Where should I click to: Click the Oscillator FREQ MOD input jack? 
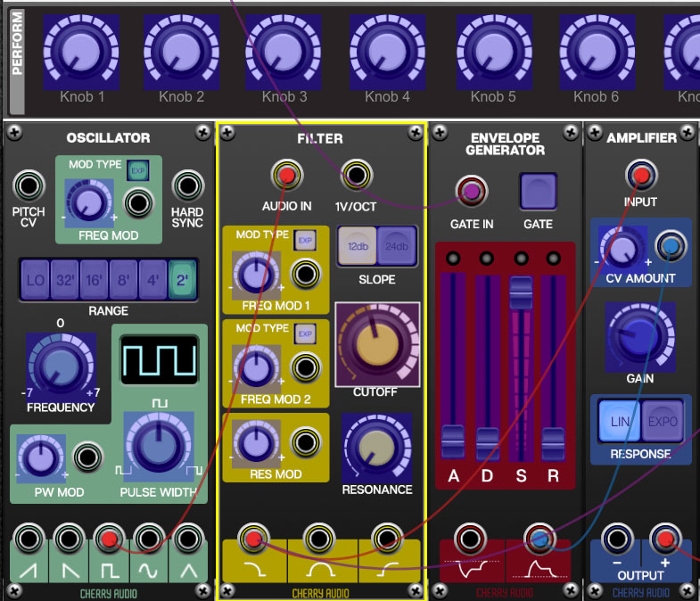click(138, 203)
